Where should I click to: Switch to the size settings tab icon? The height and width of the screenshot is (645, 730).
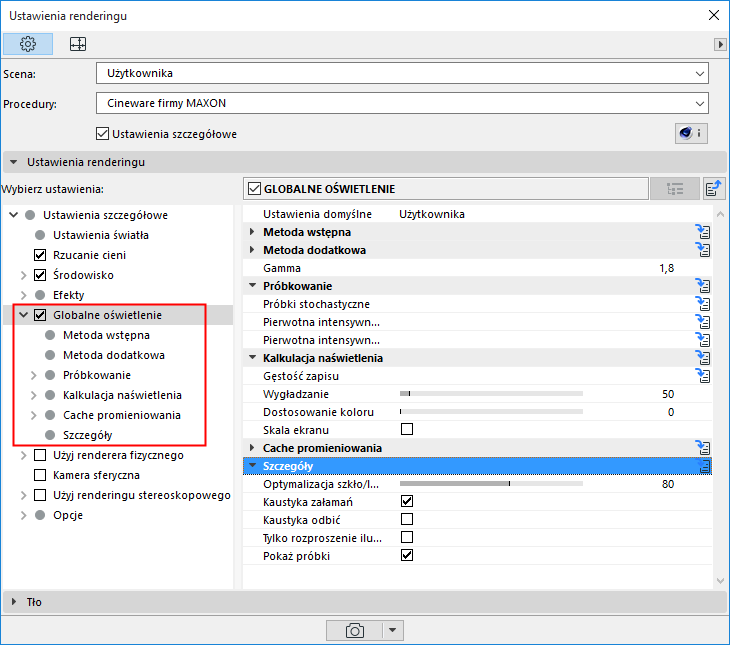(x=78, y=44)
